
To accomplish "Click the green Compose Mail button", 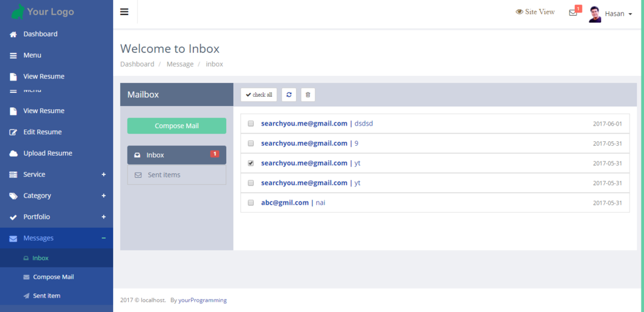I will (177, 126).
